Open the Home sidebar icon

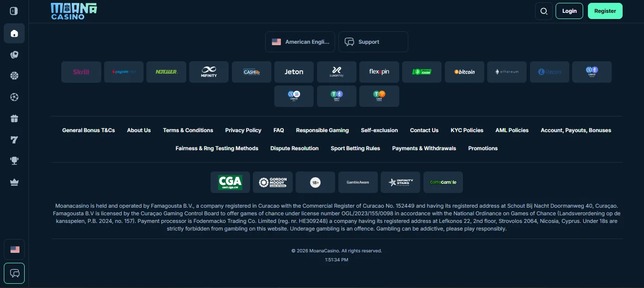click(x=14, y=33)
